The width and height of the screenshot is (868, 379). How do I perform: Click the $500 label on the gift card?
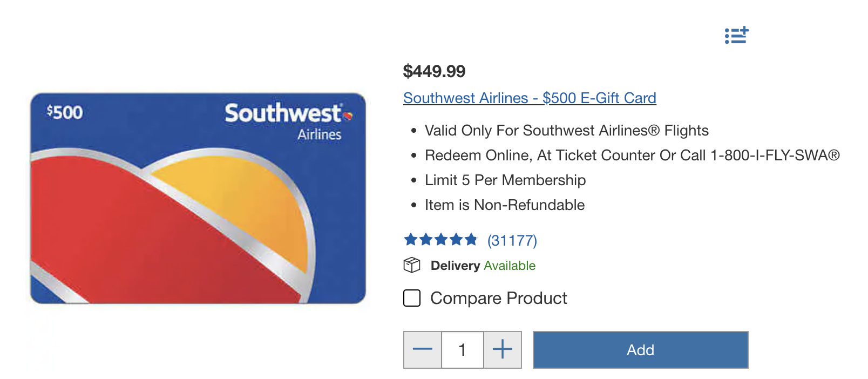pos(65,112)
